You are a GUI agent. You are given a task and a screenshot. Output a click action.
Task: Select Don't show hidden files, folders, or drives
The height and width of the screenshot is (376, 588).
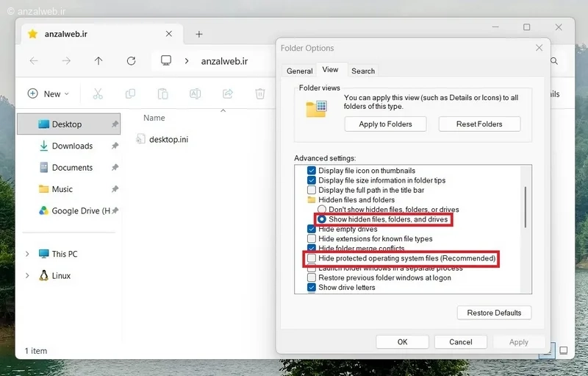(x=322, y=210)
